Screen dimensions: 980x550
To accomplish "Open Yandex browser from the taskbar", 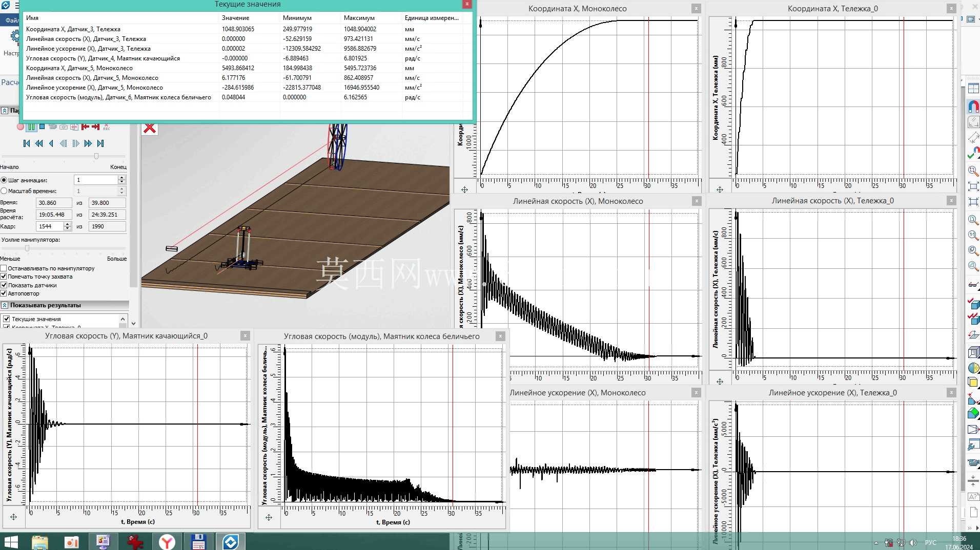I will click(167, 542).
